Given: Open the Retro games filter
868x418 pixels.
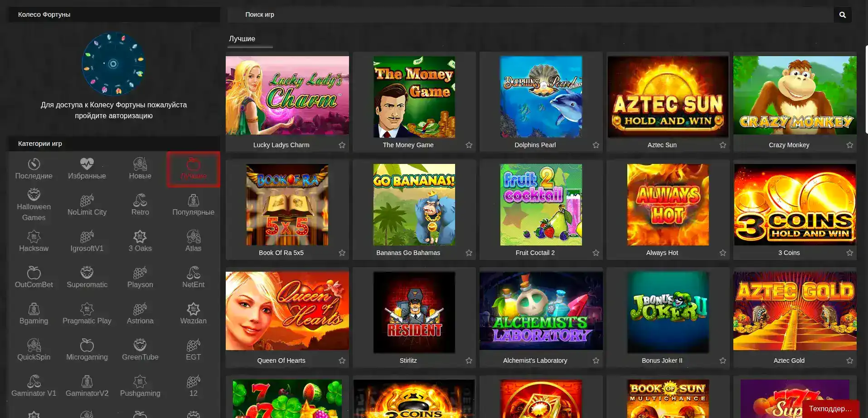Looking at the screenshot, I should pyautogui.click(x=140, y=205).
